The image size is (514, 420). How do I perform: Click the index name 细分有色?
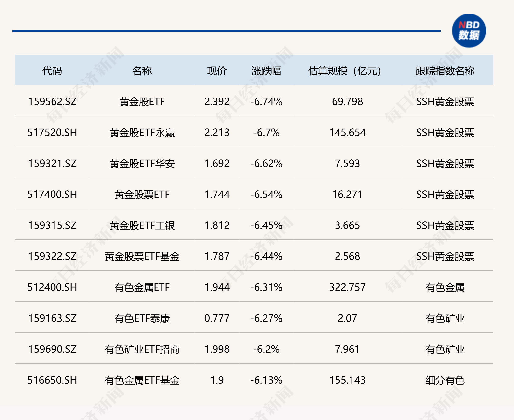pos(445,380)
